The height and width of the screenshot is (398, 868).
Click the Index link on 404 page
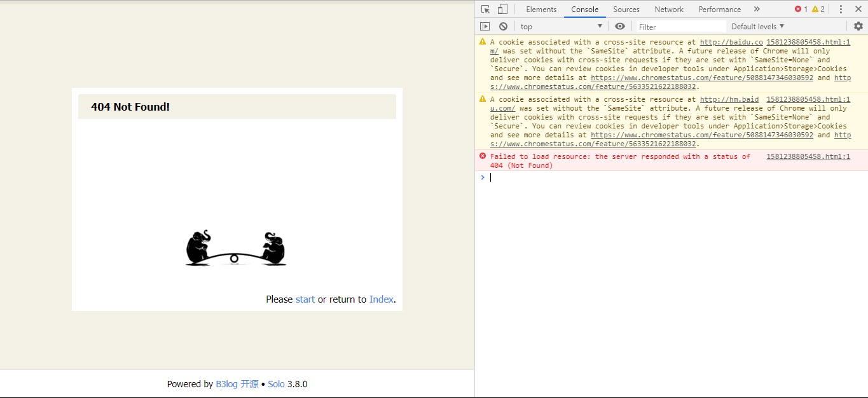(381, 299)
